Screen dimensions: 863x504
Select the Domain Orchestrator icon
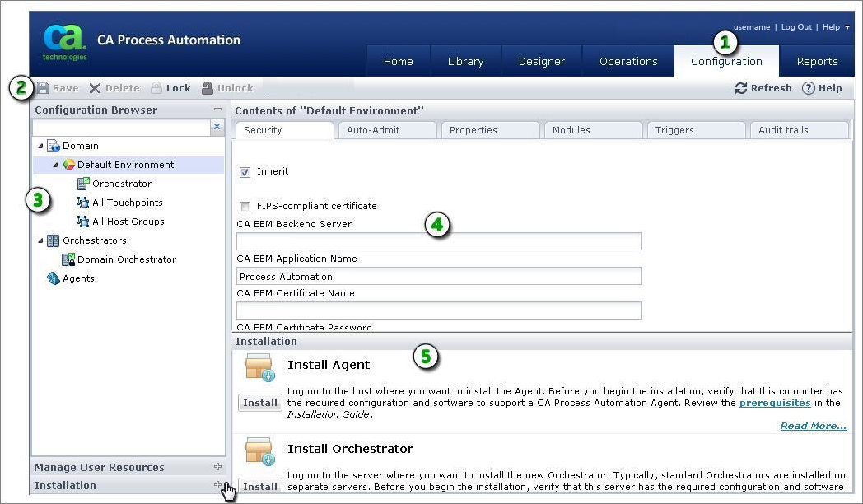(68, 259)
